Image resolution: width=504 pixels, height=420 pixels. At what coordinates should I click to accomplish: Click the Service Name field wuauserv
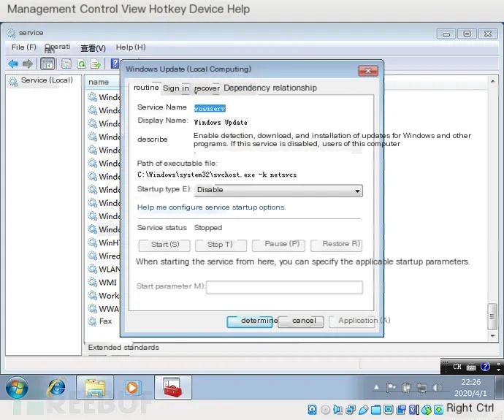pos(210,109)
